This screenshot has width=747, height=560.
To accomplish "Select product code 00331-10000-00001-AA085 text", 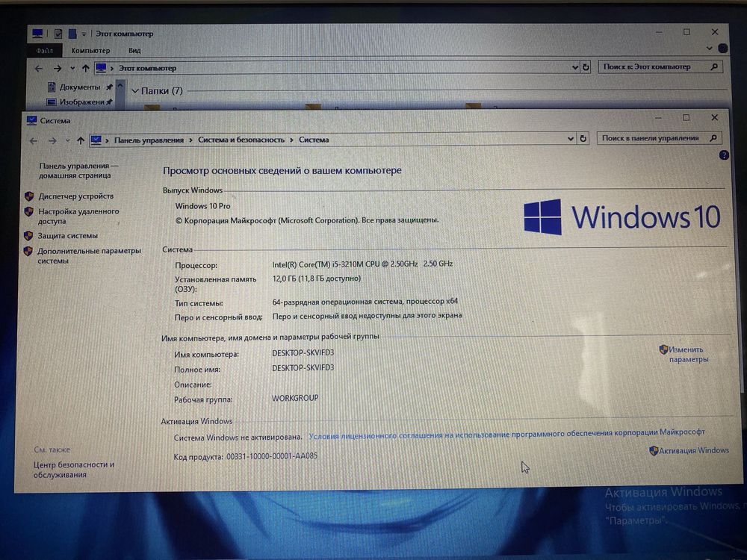I will pyautogui.click(x=272, y=456).
